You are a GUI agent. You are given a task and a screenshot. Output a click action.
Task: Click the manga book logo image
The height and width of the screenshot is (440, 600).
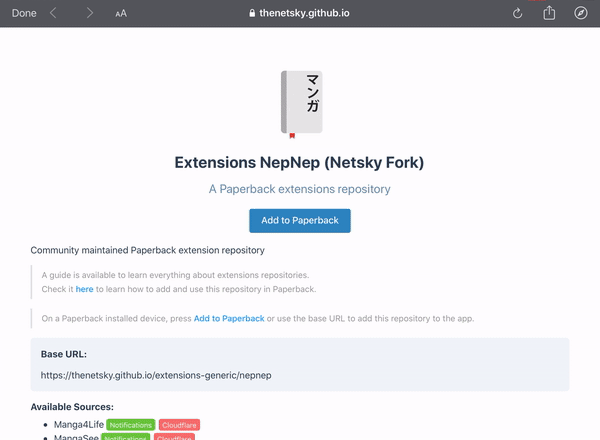[302, 104]
